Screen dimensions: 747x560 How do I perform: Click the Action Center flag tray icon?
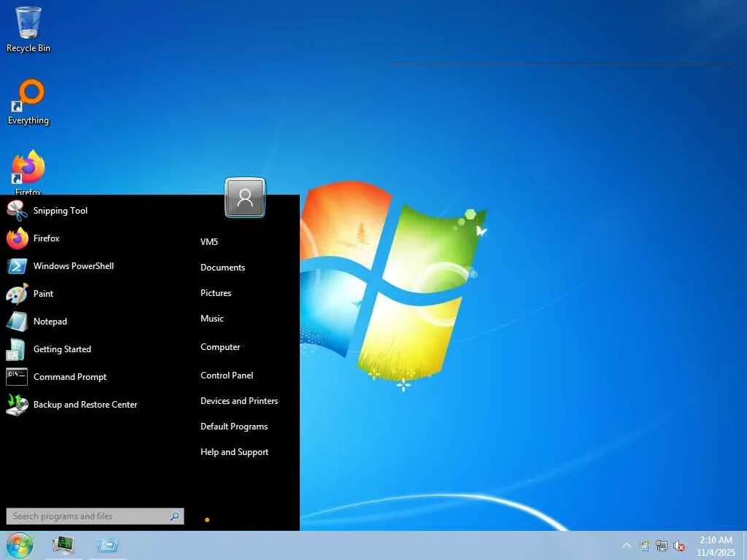tap(645, 545)
